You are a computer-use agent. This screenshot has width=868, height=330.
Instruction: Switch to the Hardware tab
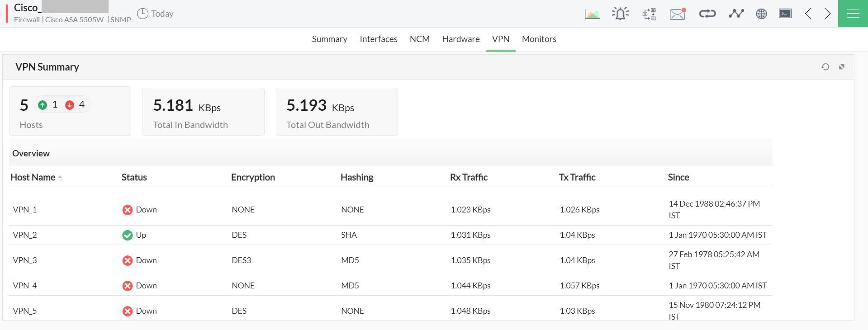(460, 39)
